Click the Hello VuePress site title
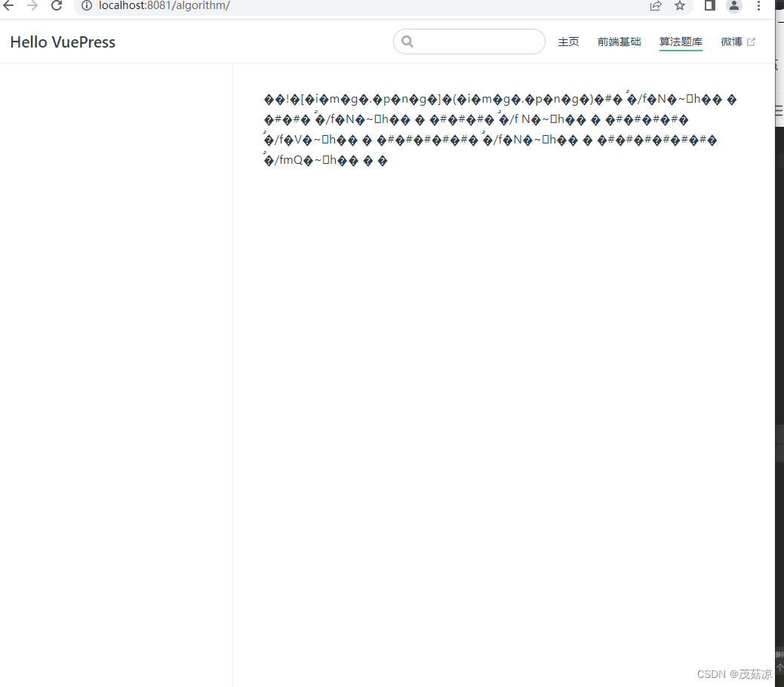 click(63, 42)
